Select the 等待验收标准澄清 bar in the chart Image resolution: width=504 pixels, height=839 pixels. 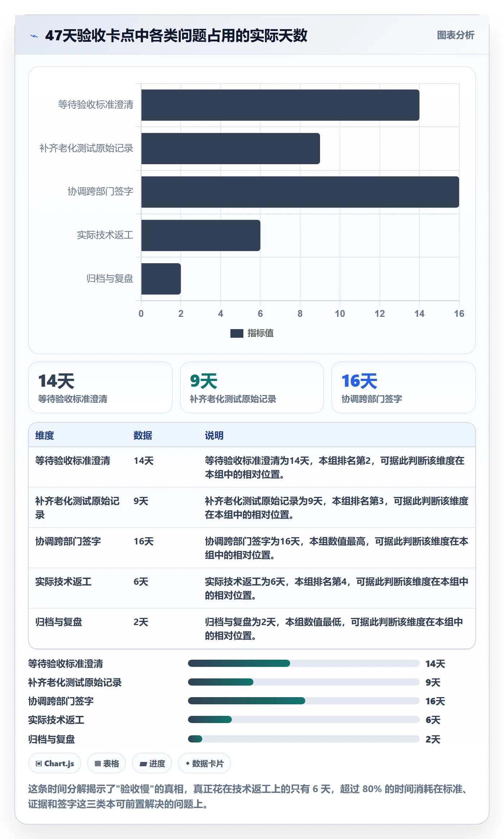[280, 105]
